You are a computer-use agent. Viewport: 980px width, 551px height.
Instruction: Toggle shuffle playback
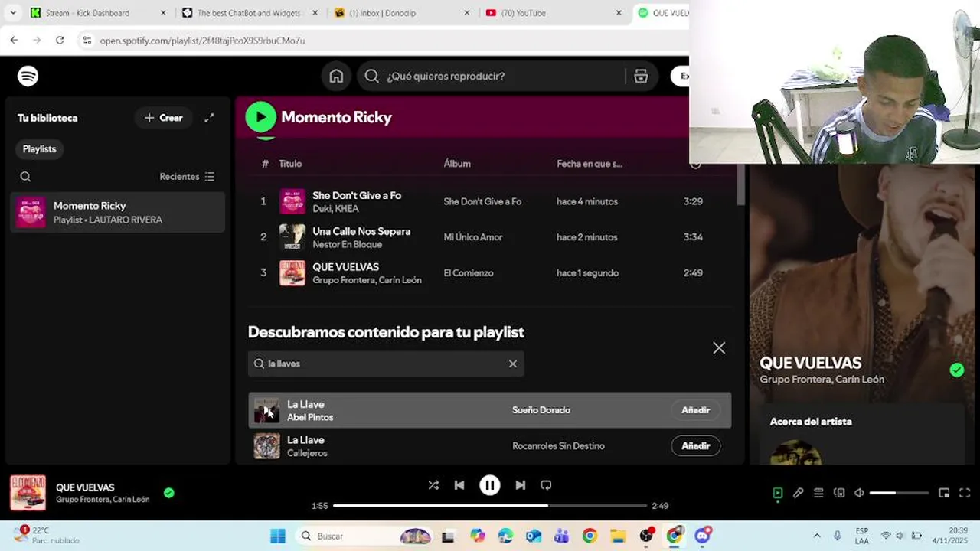pyautogui.click(x=433, y=485)
